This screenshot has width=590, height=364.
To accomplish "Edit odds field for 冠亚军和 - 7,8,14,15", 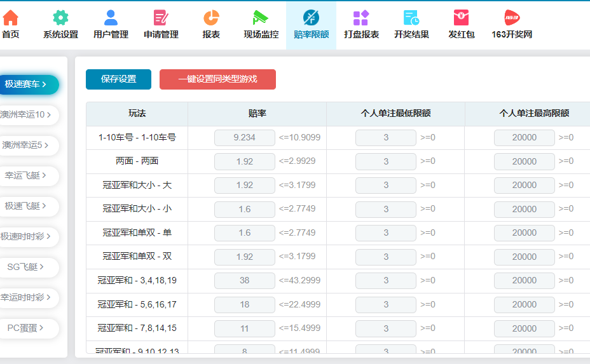I will [x=245, y=328].
